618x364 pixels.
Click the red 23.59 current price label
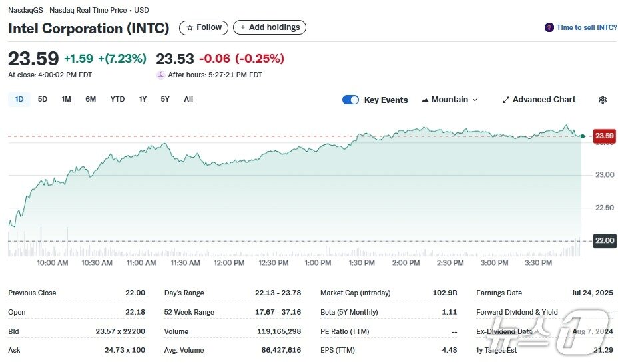[x=605, y=136]
